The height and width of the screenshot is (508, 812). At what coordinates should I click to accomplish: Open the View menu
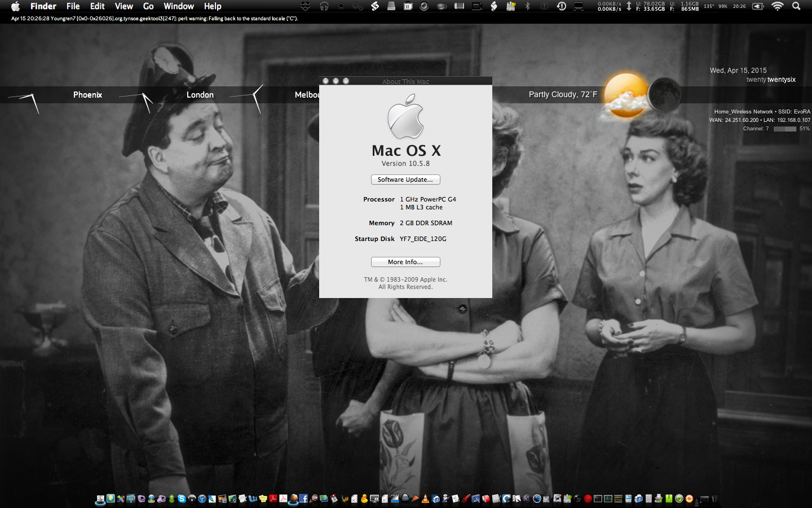click(123, 6)
